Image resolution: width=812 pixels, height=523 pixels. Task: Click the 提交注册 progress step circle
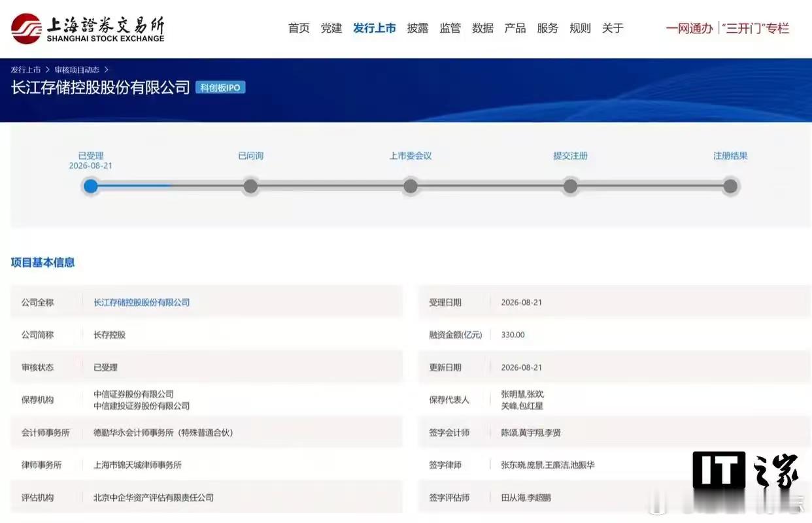pos(571,186)
